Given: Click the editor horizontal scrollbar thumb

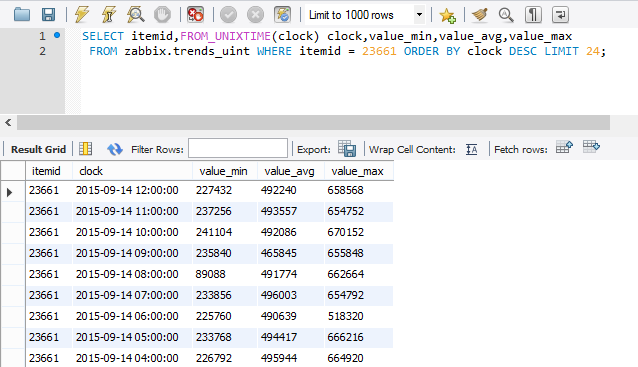Looking at the screenshot, I should click(313, 122).
